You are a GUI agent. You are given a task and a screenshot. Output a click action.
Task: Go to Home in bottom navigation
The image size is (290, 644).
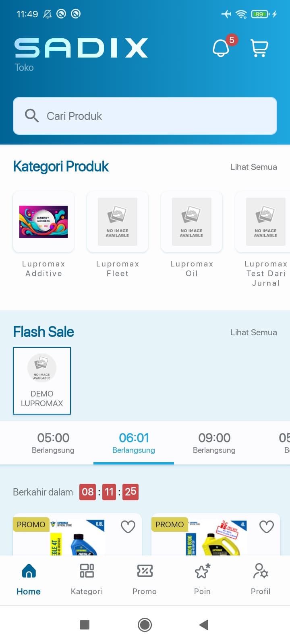coord(29,579)
